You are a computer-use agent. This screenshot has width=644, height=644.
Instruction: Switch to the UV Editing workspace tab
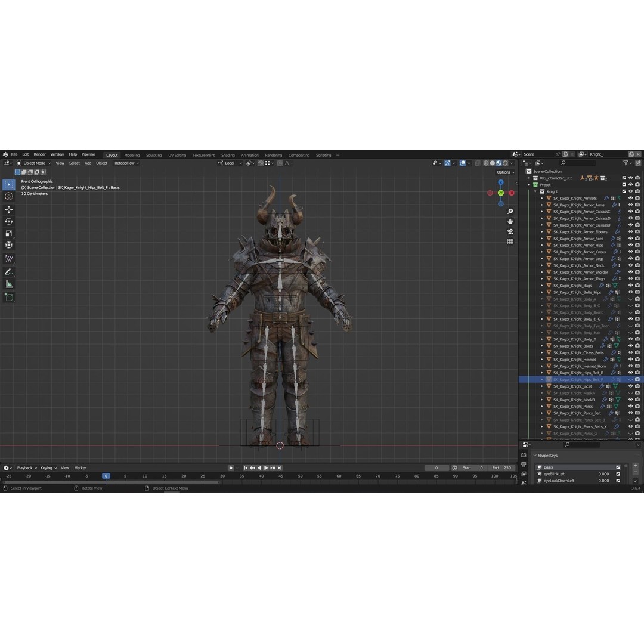tap(177, 155)
